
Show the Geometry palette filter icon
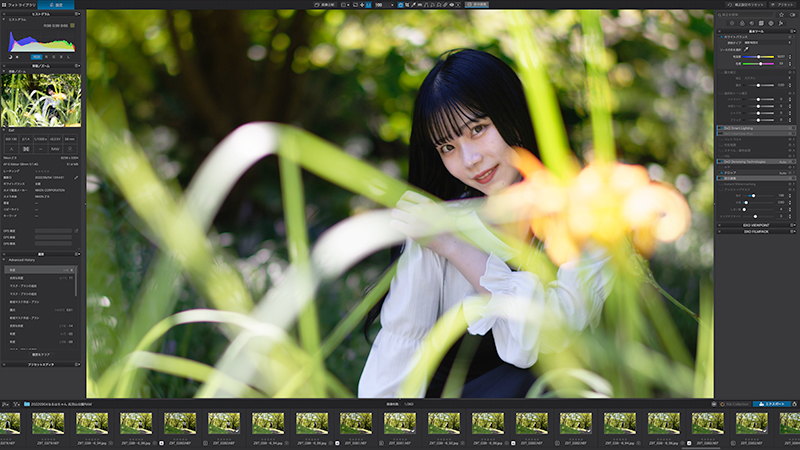click(x=761, y=23)
